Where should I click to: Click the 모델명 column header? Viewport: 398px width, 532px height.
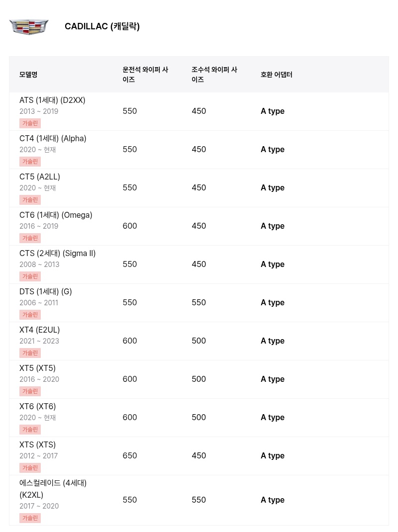pos(28,75)
